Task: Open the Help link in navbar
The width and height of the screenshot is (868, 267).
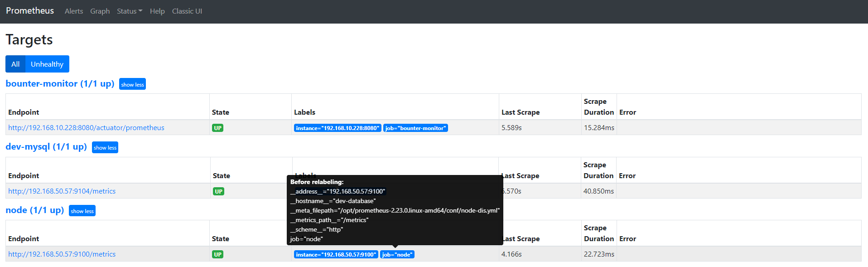Action: pos(157,11)
